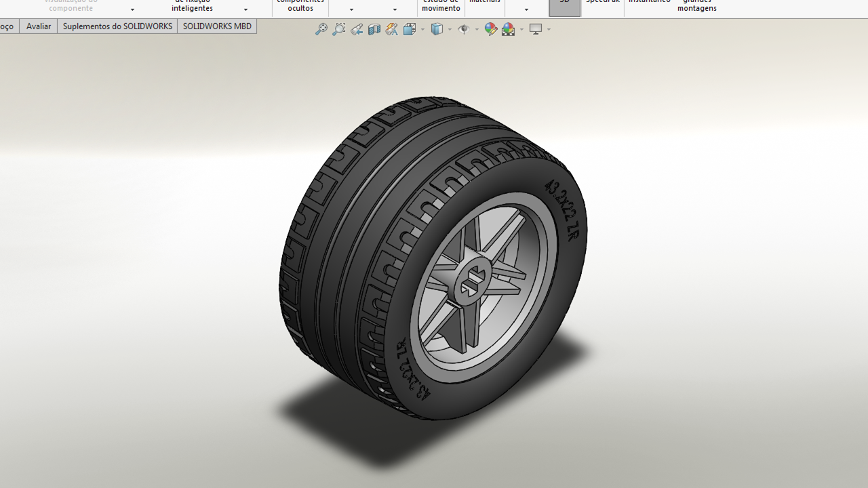Click the Hide/Show Items eye icon
Image resolution: width=868 pixels, height=488 pixels.
[x=464, y=29]
